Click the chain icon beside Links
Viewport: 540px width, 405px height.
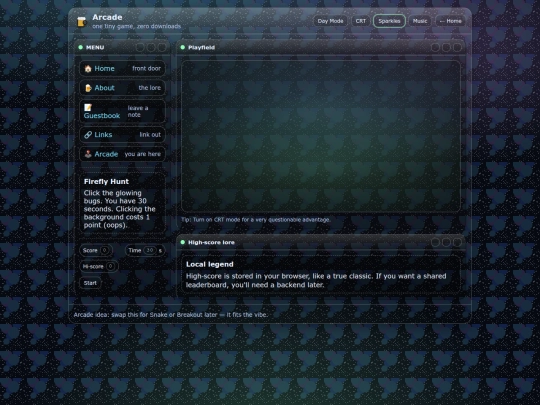(x=88, y=135)
